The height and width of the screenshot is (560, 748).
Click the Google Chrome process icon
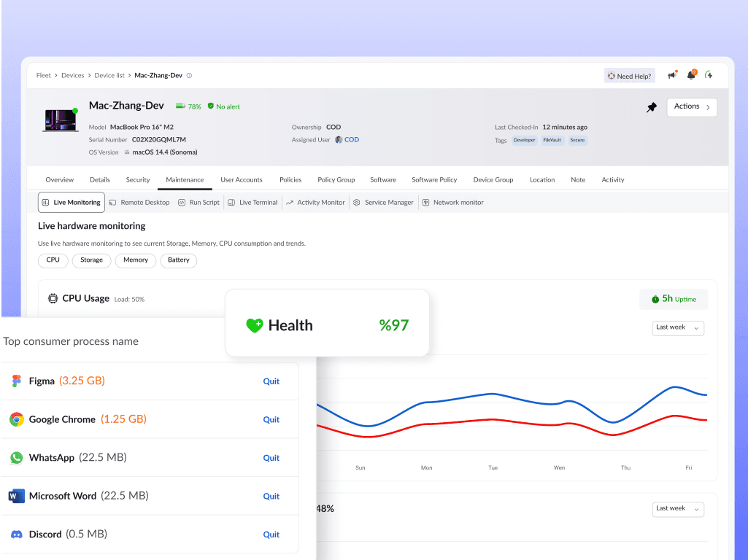click(17, 419)
